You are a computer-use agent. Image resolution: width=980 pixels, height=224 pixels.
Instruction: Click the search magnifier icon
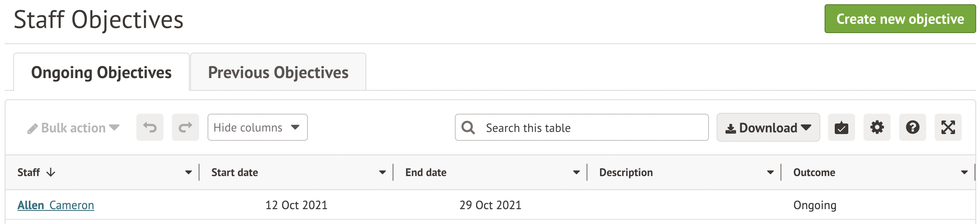tap(468, 127)
